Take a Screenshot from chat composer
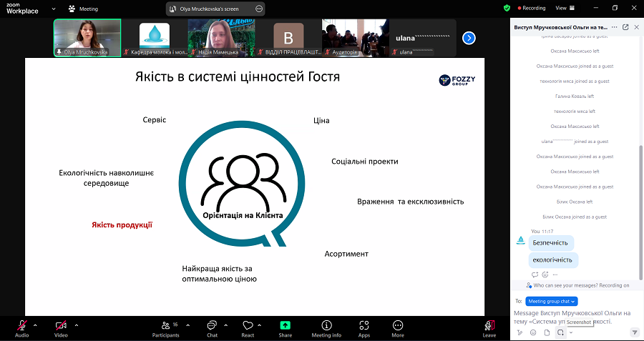This screenshot has height=341, width=644. [x=560, y=332]
